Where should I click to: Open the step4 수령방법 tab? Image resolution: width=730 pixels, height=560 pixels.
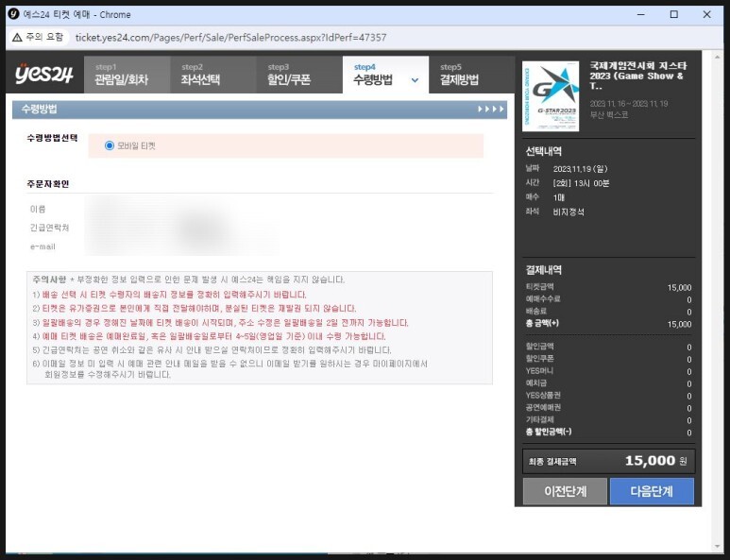pyautogui.click(x=385, y=75)
